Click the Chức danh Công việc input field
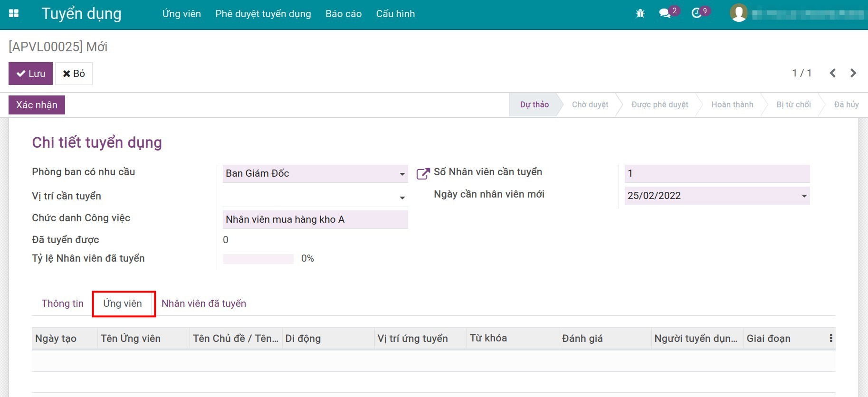 [315, 219]
